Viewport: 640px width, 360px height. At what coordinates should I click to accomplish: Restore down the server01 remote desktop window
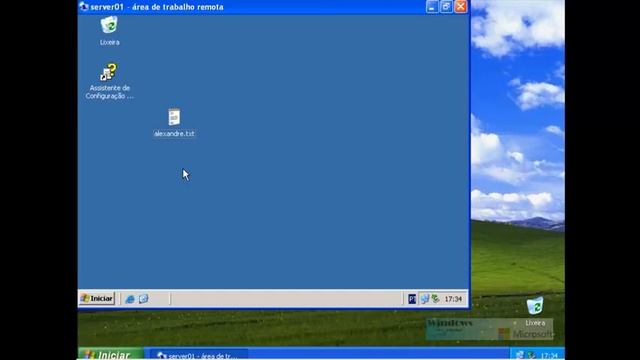pos(446,7)
